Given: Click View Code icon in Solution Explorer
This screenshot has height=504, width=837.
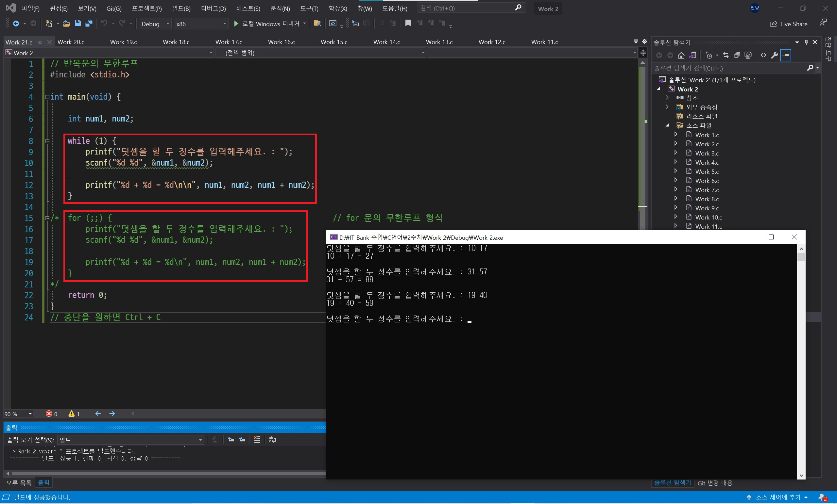Looking at the screenshot, I should [x=763, y=55].
